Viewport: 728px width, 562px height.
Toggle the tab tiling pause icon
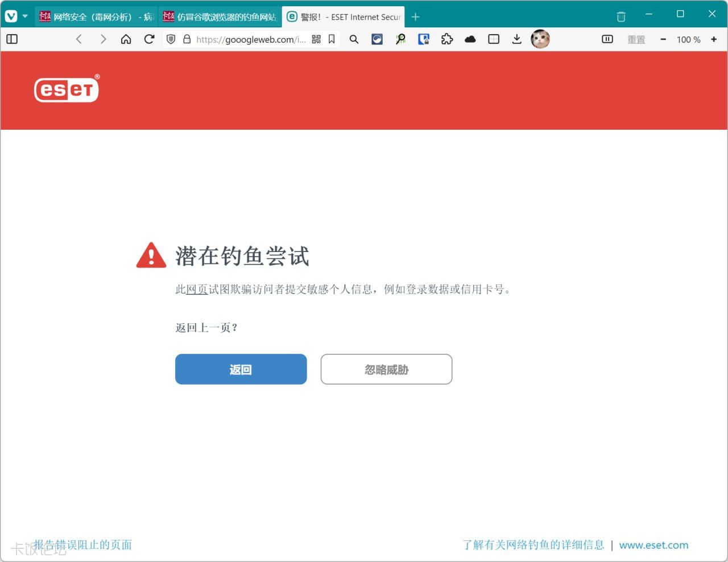coord(607,39)
